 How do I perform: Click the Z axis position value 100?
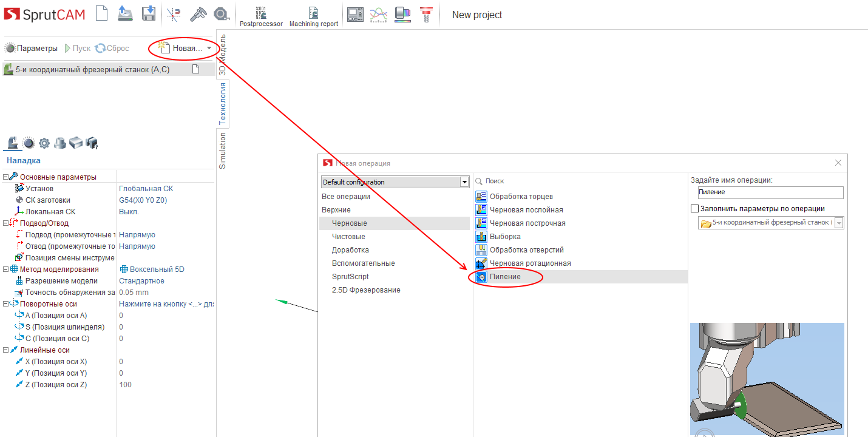[x=125, y=385]
